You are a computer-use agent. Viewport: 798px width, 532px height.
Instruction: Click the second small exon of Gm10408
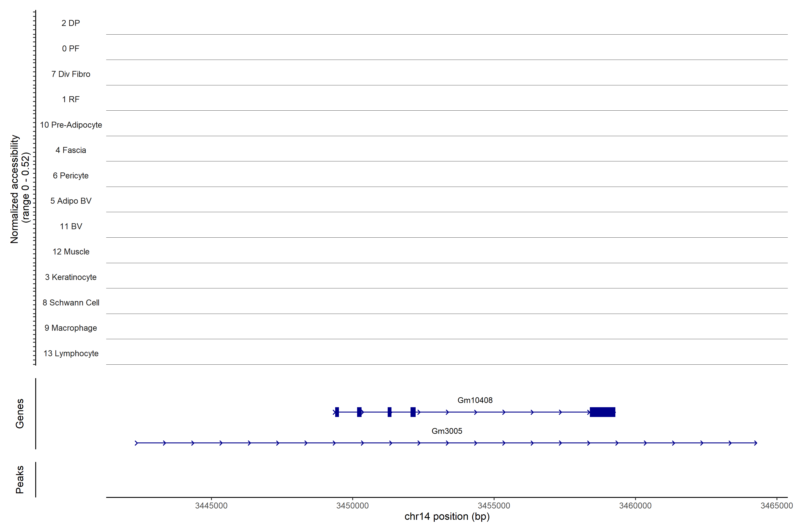(x=359, y=412)
